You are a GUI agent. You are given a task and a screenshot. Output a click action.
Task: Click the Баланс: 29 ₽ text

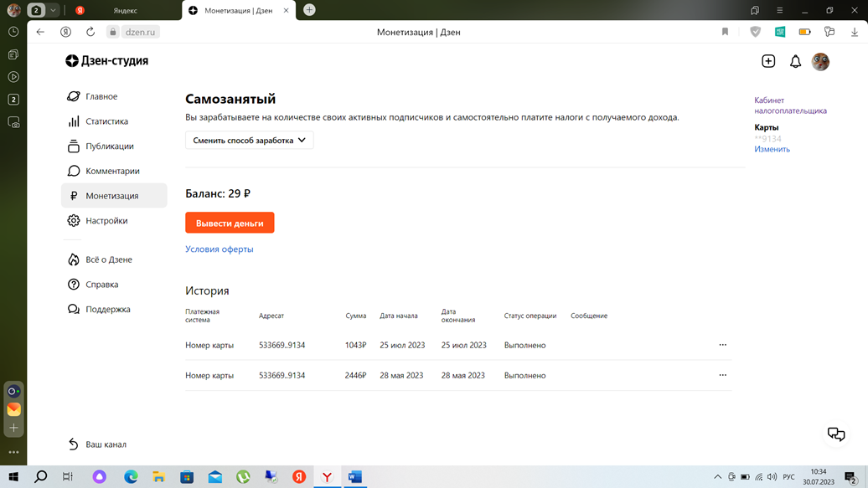click(x=218, y=193)
